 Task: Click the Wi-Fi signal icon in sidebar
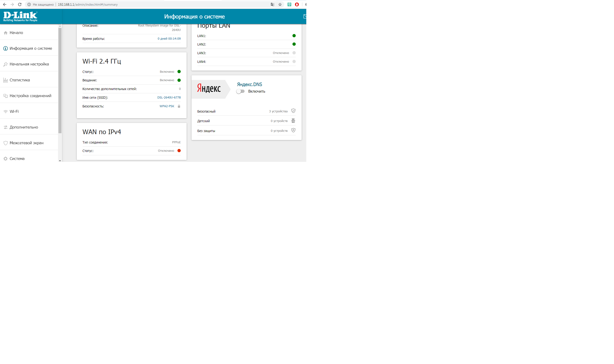coord(5,112)
